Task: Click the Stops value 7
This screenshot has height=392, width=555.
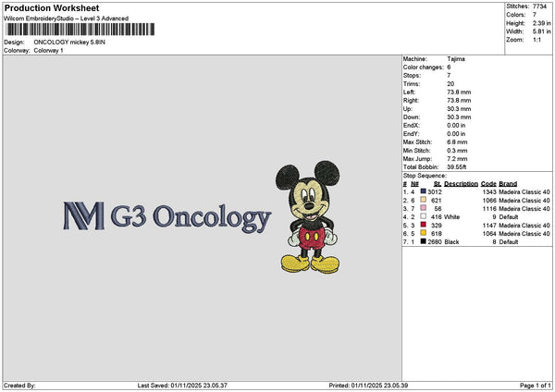Action: pos(449,76)
